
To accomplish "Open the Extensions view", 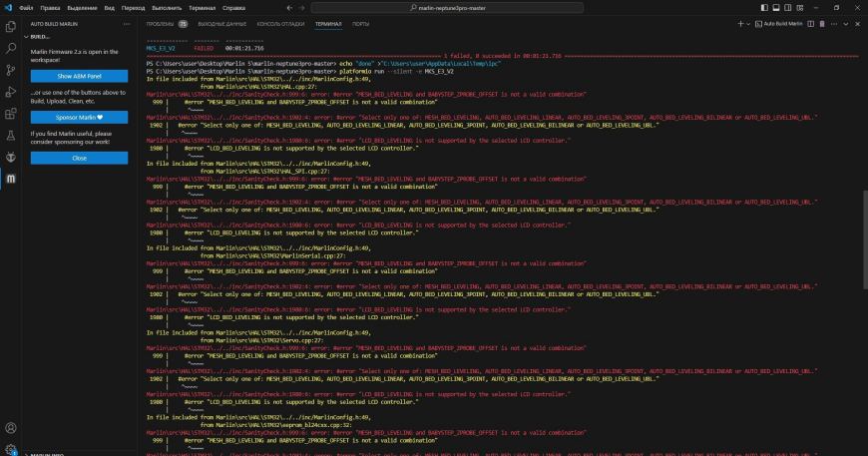I will tap(11, 114).
